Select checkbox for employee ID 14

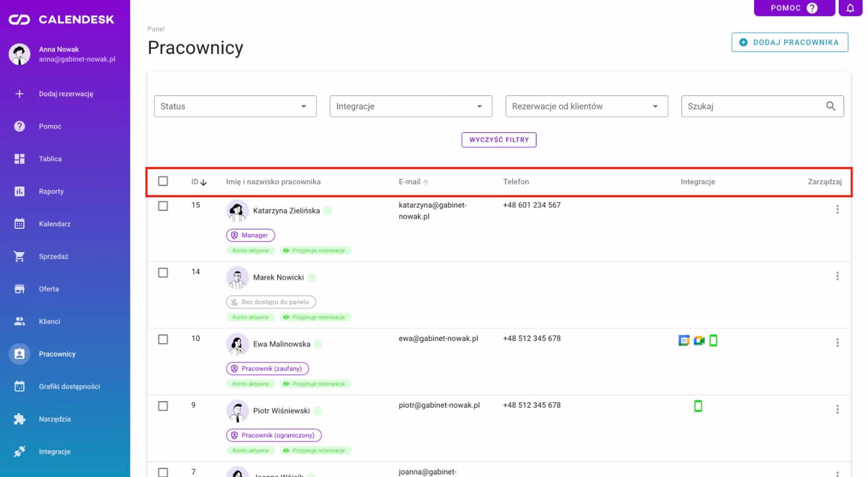point(163,273)
